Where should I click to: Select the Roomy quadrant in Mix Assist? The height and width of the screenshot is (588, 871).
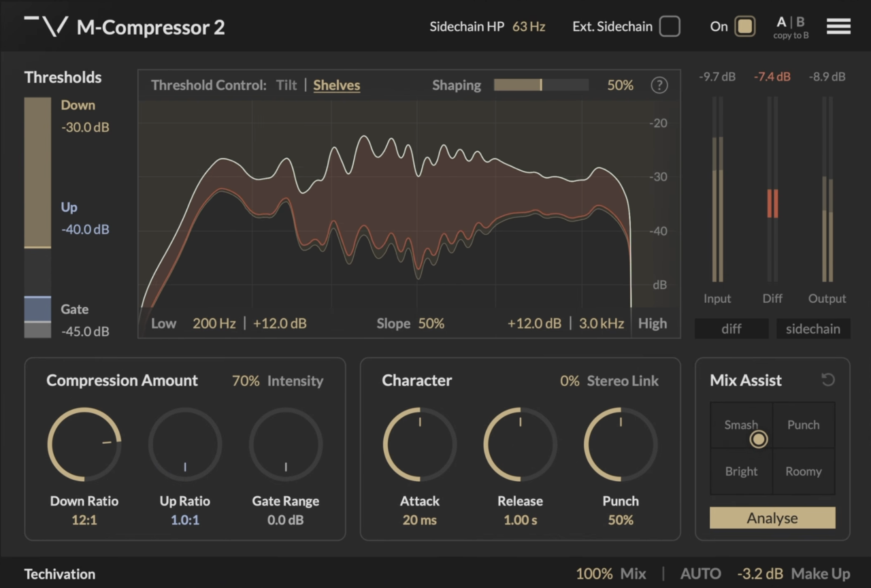pyautogui.click(x=804, y=471)
